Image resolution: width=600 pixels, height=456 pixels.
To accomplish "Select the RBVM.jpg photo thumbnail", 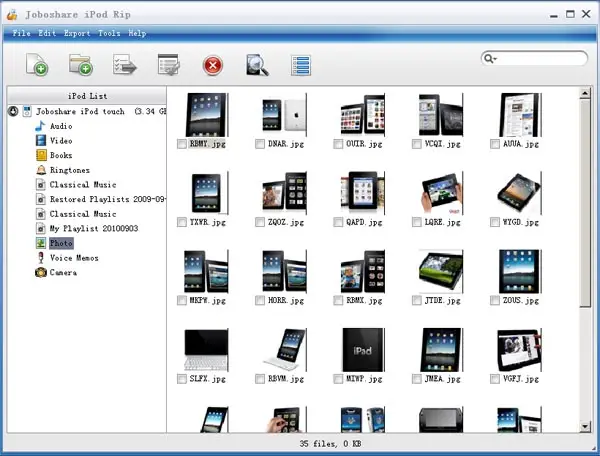I will point(285,350).
